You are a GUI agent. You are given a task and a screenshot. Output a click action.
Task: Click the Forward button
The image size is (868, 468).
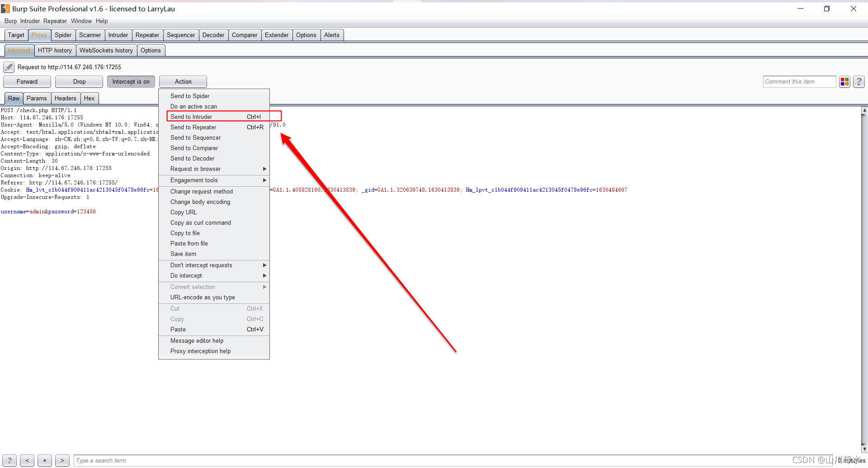[27, 82]
